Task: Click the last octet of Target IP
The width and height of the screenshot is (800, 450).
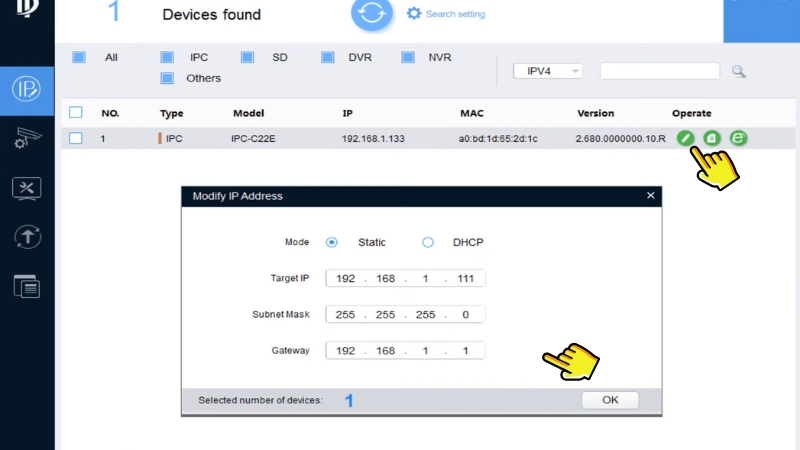Action: (x=463, y=277)
